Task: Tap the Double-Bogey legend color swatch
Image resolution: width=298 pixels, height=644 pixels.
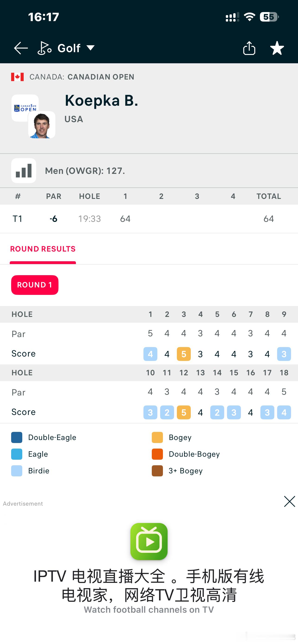Action: point(157,454)
